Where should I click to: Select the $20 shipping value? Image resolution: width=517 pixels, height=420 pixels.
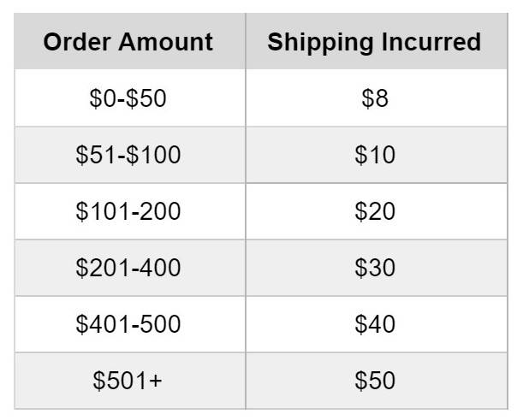pos(375,211)
